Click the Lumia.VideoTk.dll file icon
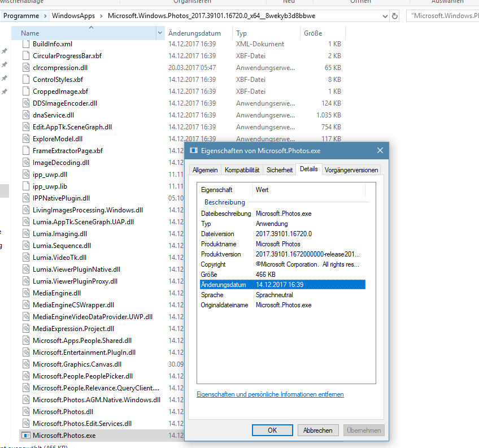 (27, 258)
